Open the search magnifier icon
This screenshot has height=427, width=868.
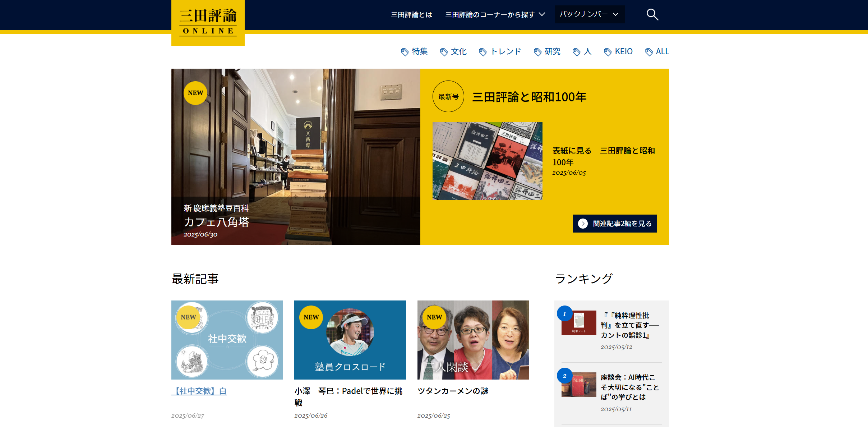(x=652, y=14)
